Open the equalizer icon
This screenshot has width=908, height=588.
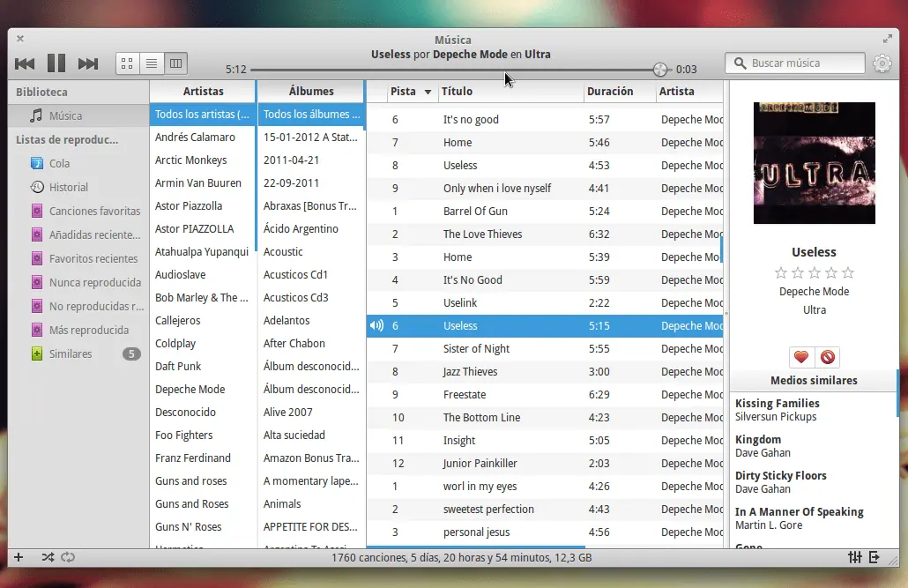point(855,557)
